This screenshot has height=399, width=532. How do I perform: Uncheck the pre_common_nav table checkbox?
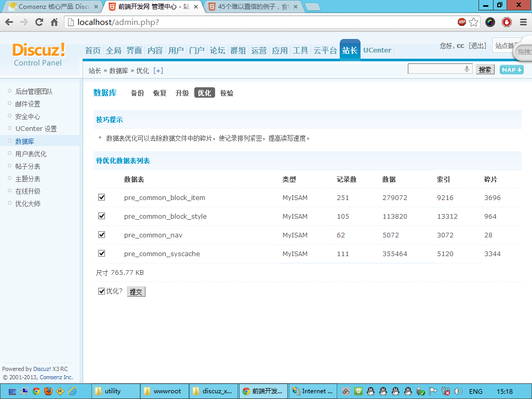pyautogui.click(x=101, y=234)
